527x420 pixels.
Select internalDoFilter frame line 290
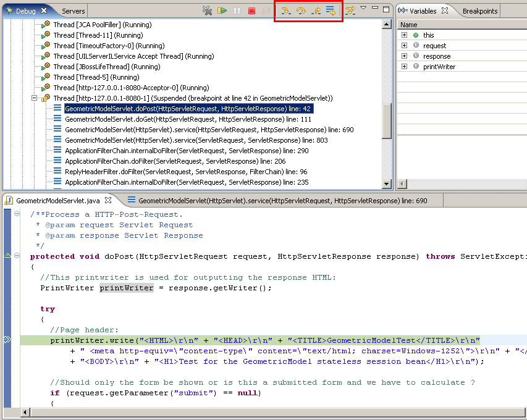pos(187,151)
